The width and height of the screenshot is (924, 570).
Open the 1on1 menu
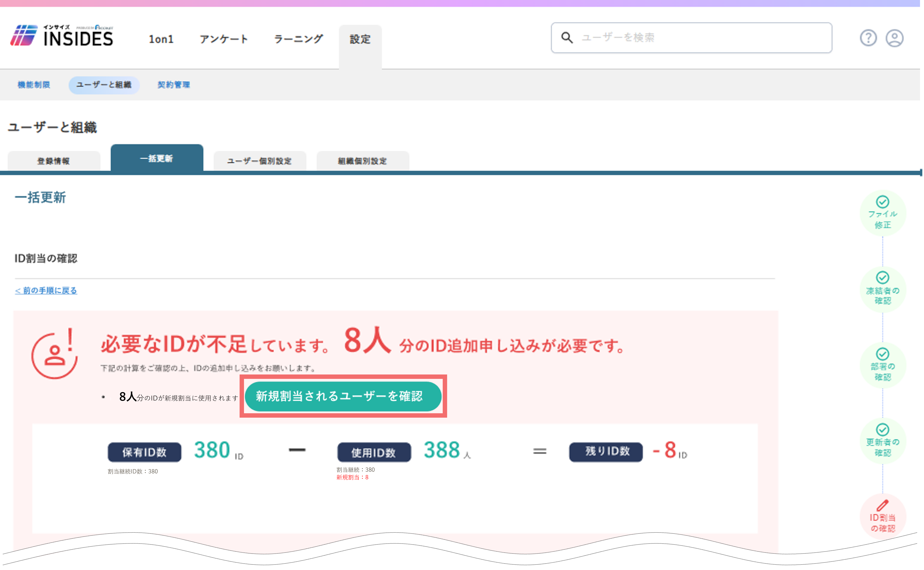(x=161, y=39)
